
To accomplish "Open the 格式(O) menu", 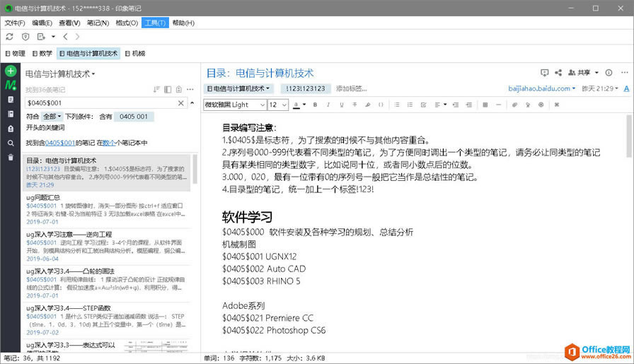I will point(127,23).
